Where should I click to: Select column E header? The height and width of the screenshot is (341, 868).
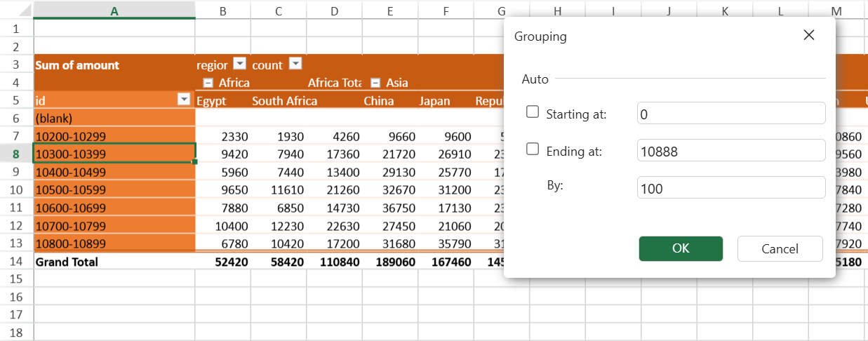coord(389,10)
